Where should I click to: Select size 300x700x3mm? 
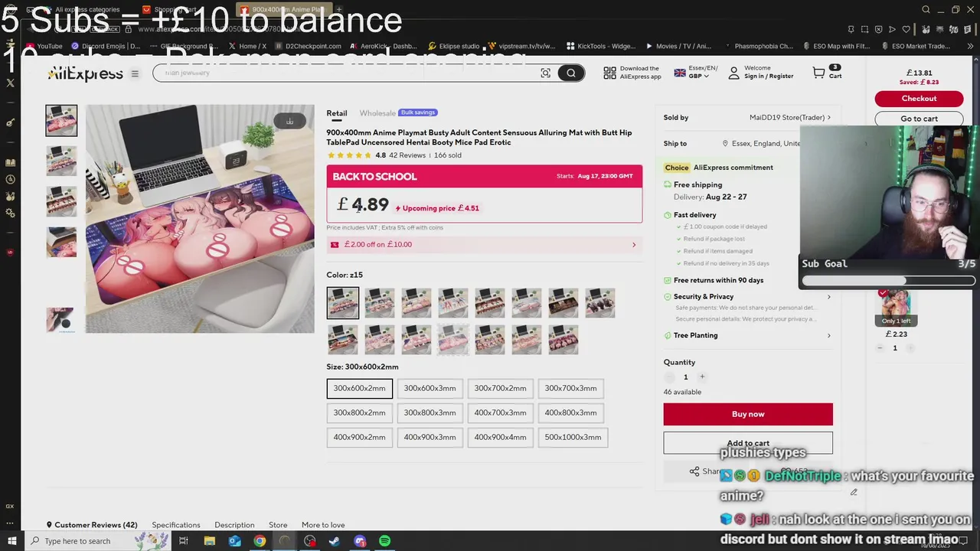click(570, 388)
